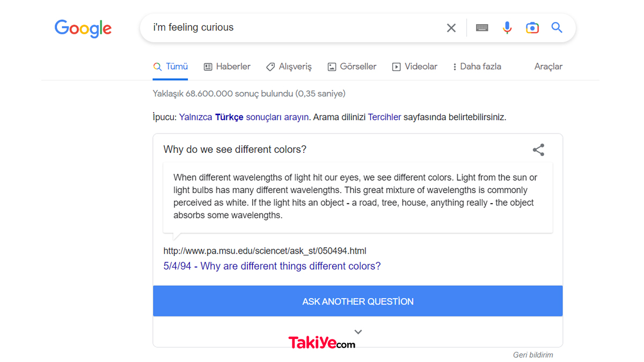Open 'Why are different things different colors?' link
Screen dimensions: 644x362
click(272, 266)
